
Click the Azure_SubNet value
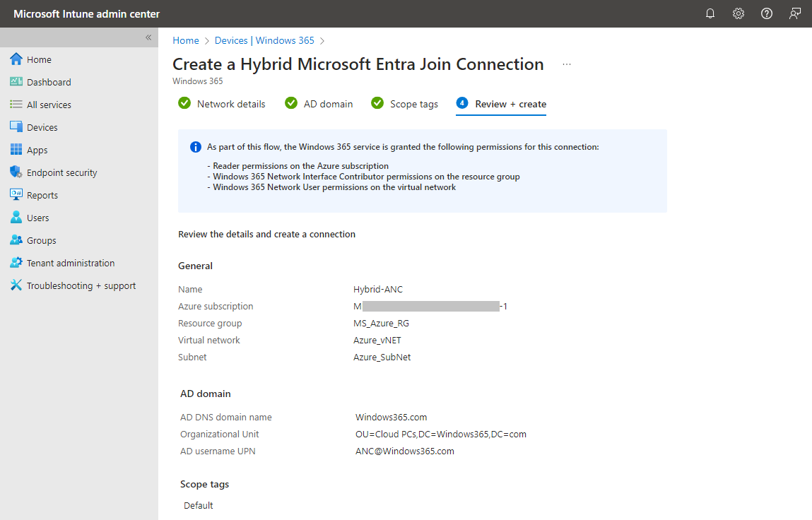(382, 357)
